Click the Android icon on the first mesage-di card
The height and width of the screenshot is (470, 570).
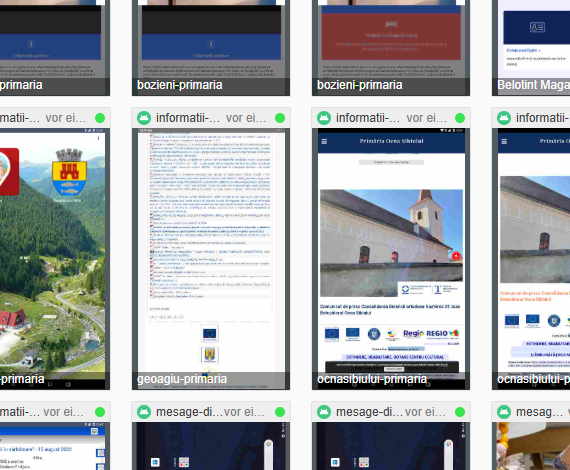point(144,412)
